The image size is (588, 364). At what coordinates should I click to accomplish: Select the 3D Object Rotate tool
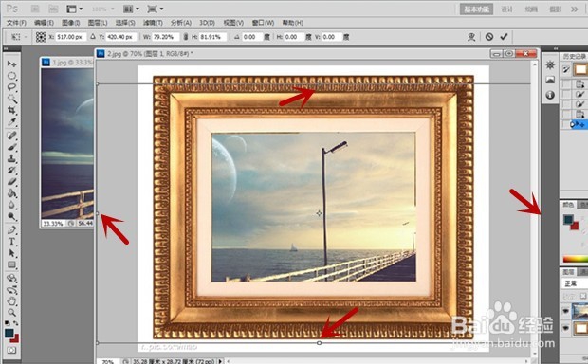[x=11, y=278]
